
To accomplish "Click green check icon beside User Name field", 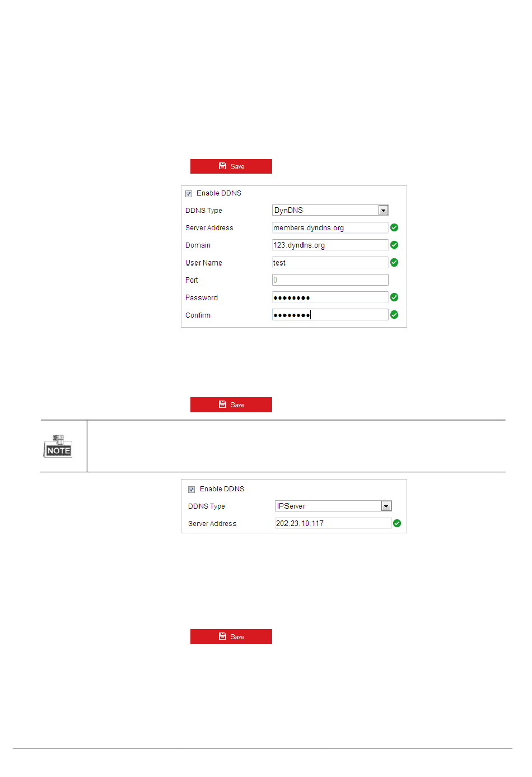I will 394,262.
